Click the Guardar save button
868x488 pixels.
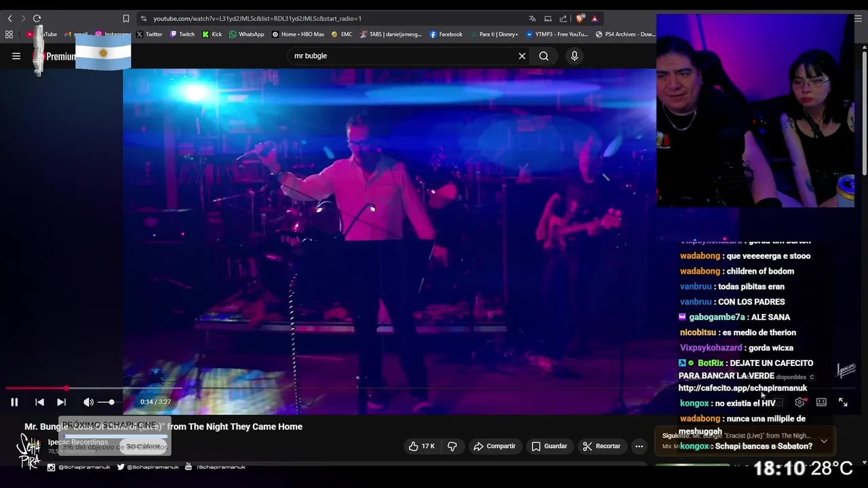(549, 446)
